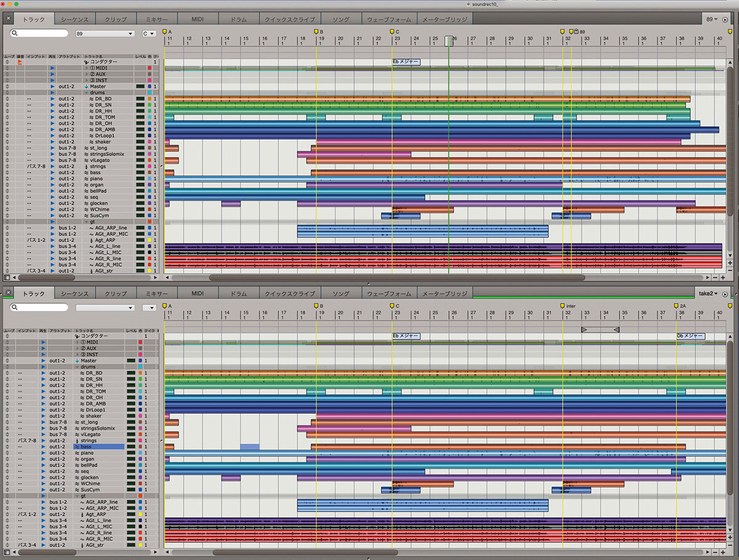The image size is (739, 560).
Task: Switch to クリップ tab in 89 window
Action: coord(116,19)
